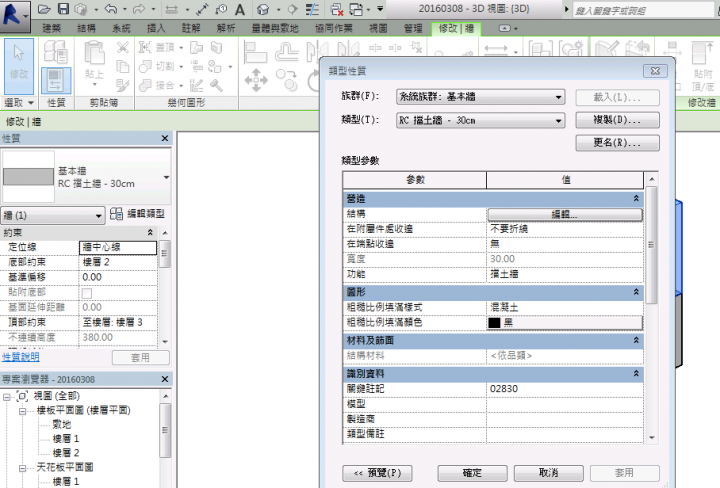Select the Text tool letter A icon

click(240, 9)
